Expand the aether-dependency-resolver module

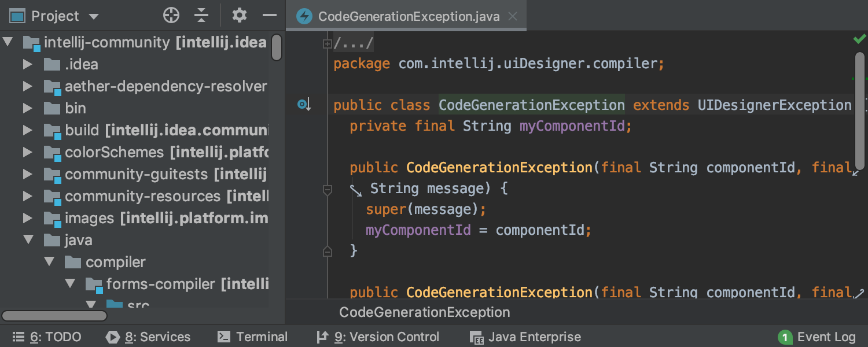27,86
